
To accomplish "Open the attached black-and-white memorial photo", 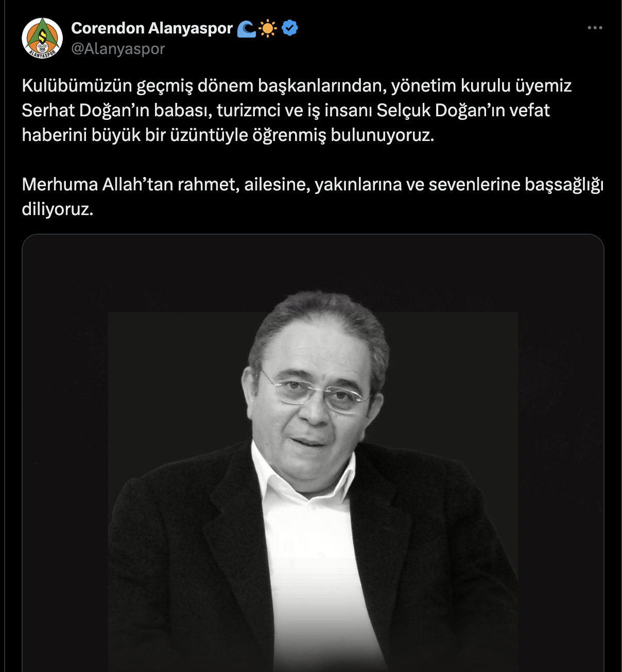I will 313,453.
